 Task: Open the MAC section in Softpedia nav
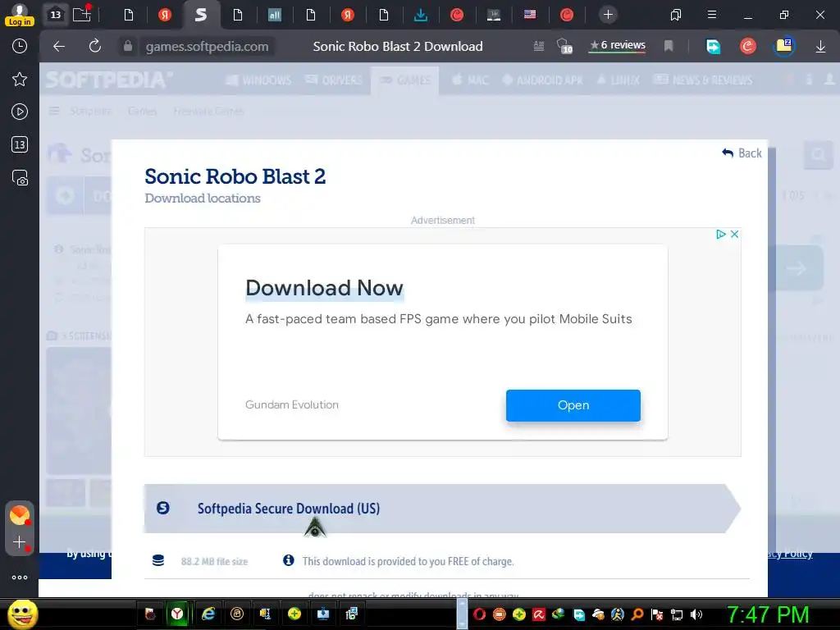click(470, 80)
